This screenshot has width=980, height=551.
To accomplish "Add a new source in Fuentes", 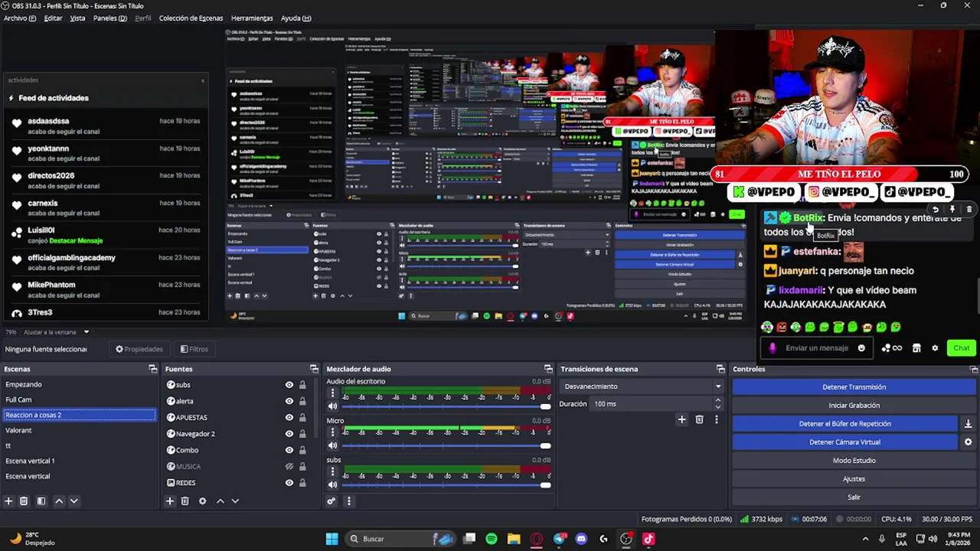I will (170, 501).
